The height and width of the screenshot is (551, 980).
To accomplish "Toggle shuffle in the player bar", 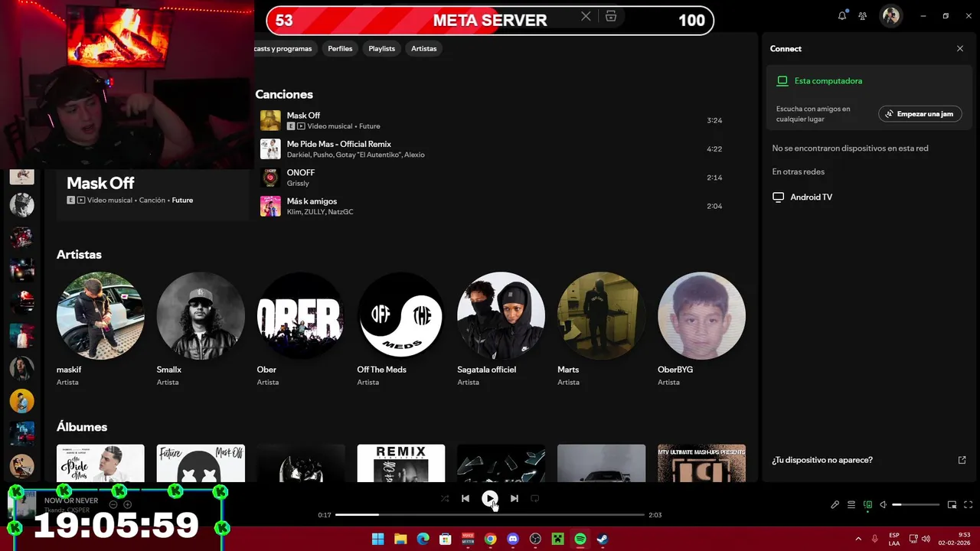I will pyautogui.click(x=445, y=498).
